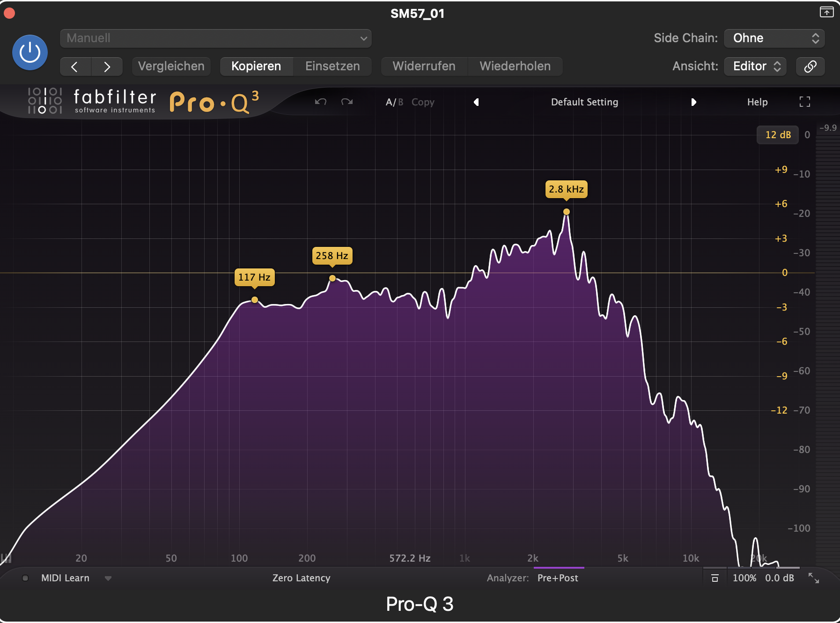The width and height of the screenshot is (840, 623).
Task: Click the piano display icon at bottom-left
Action: [6, 558]
